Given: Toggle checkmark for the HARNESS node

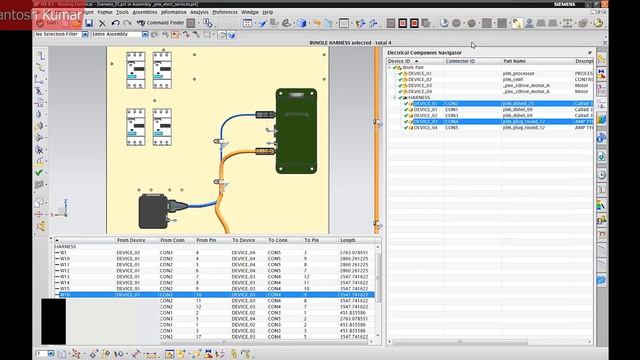Looking at the screenshot, I should pyautogui.click(x=400, y=98).
